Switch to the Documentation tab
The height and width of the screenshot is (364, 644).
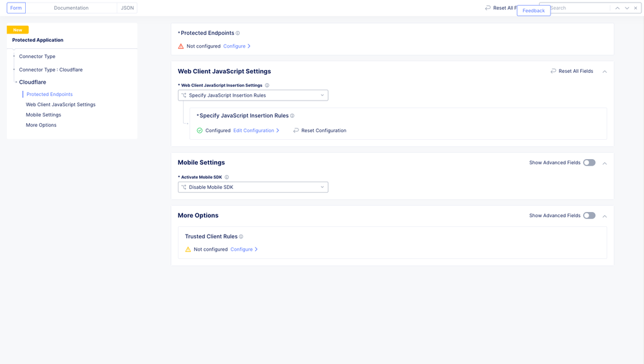pos(71,8)
